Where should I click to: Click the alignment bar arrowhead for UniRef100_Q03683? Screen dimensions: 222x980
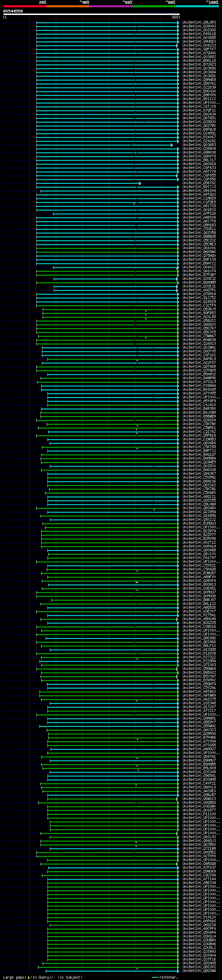pyautogui.click(x=172, y=145)
